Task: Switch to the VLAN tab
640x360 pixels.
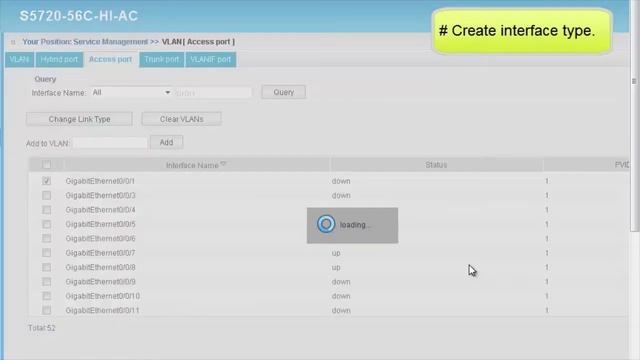Action: pyautogui.click(x=19, y=60)
